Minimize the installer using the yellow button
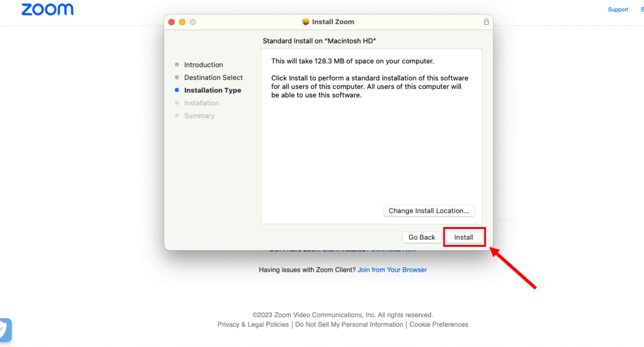 [182, 22]
